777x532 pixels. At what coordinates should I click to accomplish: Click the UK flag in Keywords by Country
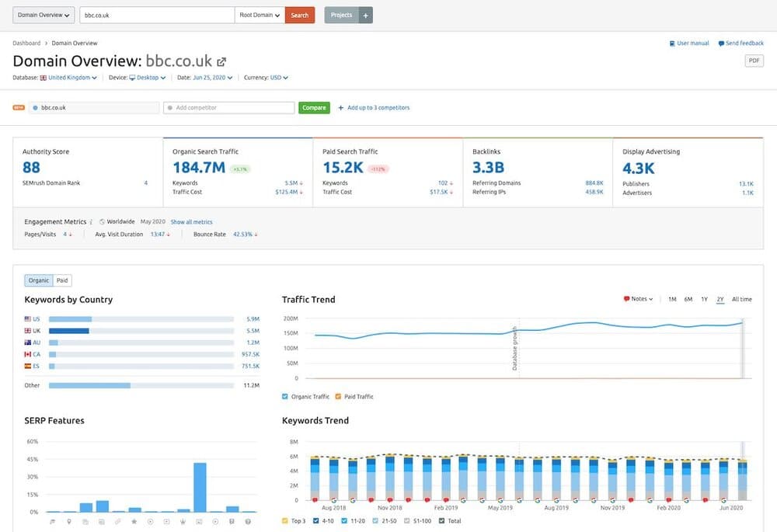pos(28,331)
